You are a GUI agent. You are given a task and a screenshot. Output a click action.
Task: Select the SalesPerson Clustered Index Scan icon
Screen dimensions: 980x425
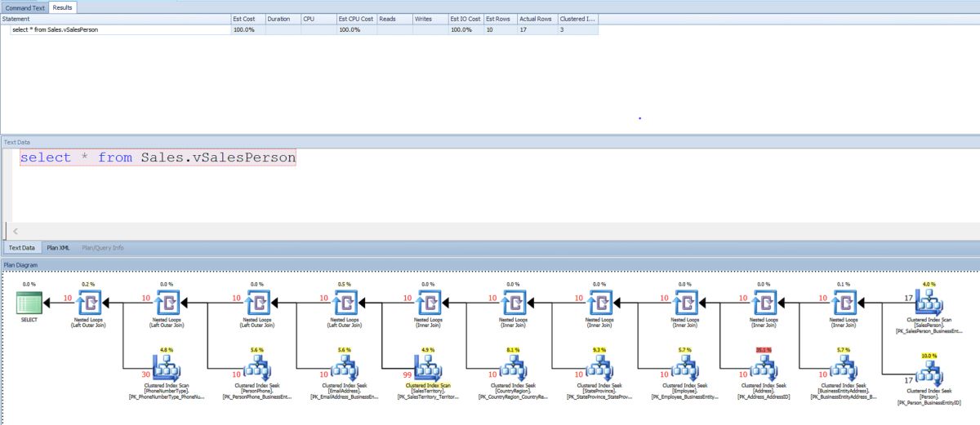coord(929,303)
